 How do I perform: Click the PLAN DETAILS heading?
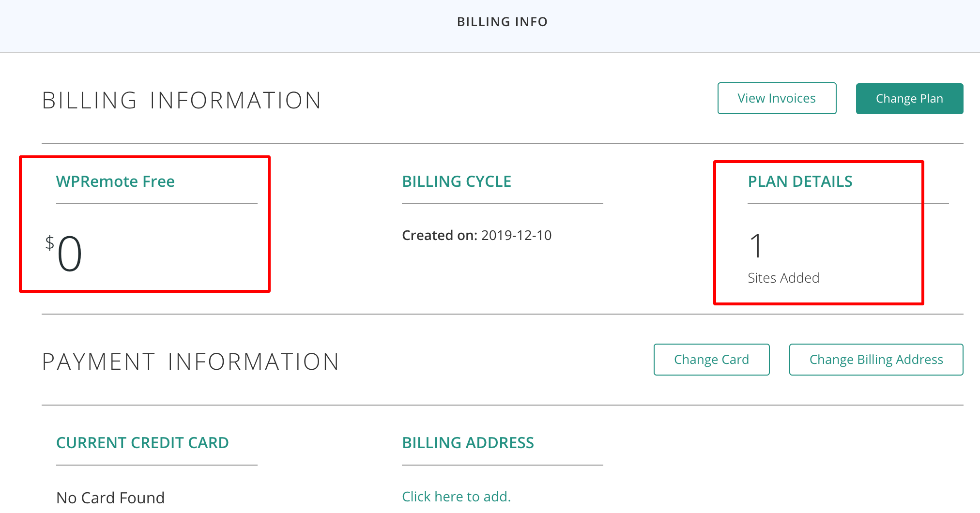(800, 181)
